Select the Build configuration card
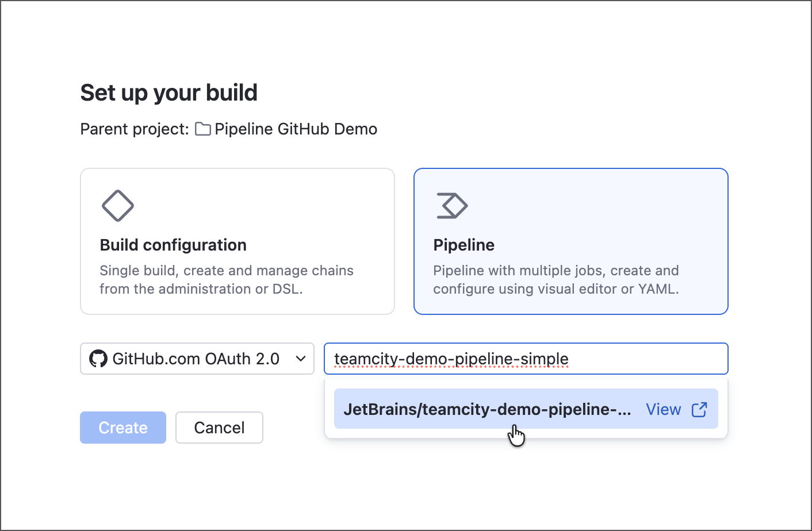This screenshot has width=812, height=531. pos(238,241)
